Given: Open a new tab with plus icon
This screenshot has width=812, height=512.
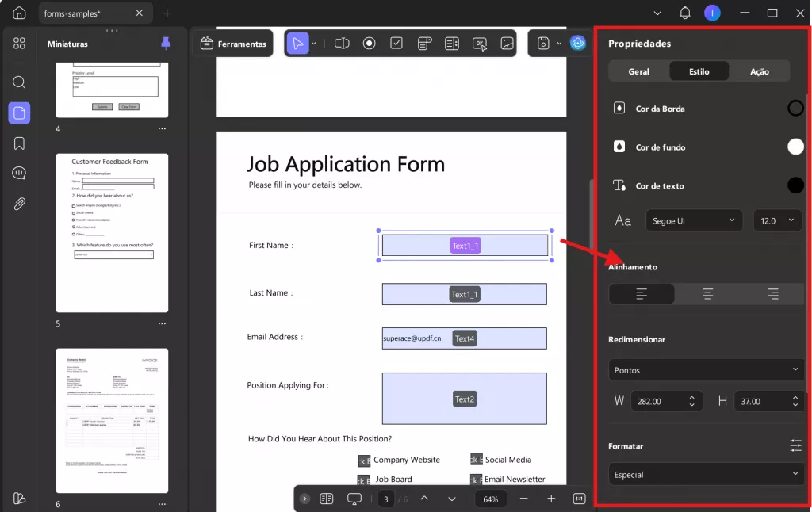Looking at the screenshot, I should tap(167, 13).
